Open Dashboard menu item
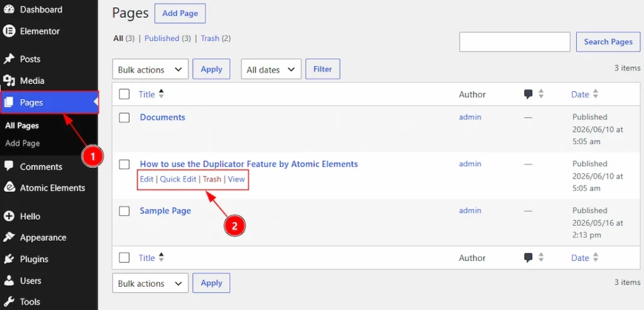 point(41,9)
